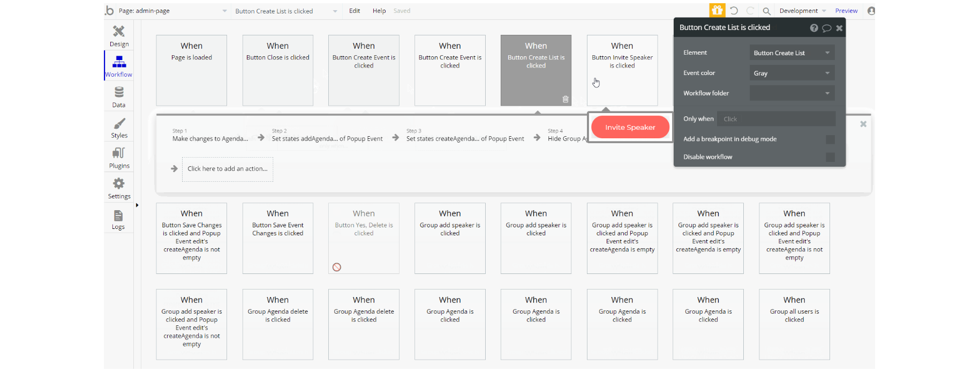980x371 pixels.
Task: Open the Design tab in sidebar
Action: coord(119,36)
